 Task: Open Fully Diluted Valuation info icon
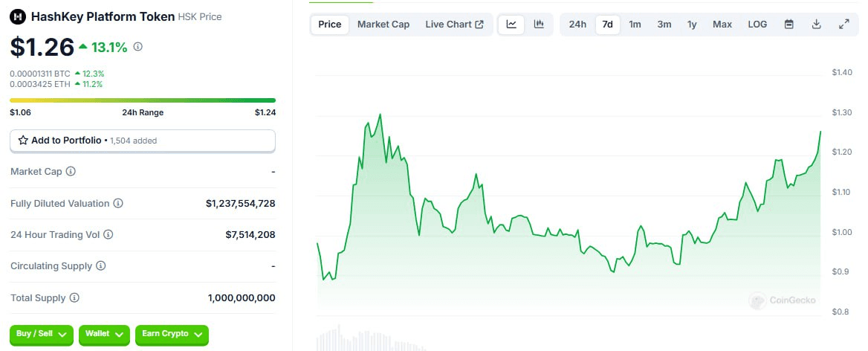118,204
